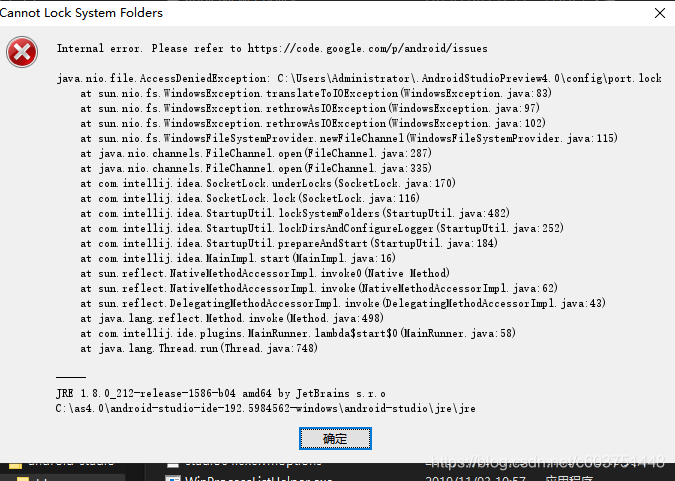Click the Cannot Lock System Folders title

tap(81, 13)
